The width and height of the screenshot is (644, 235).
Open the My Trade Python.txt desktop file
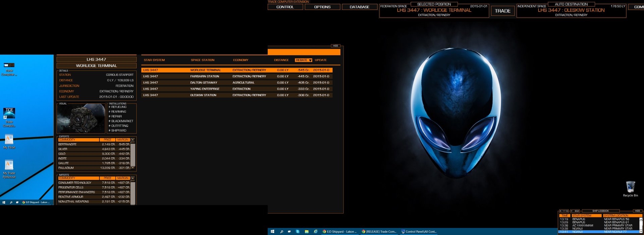point(9,169)
